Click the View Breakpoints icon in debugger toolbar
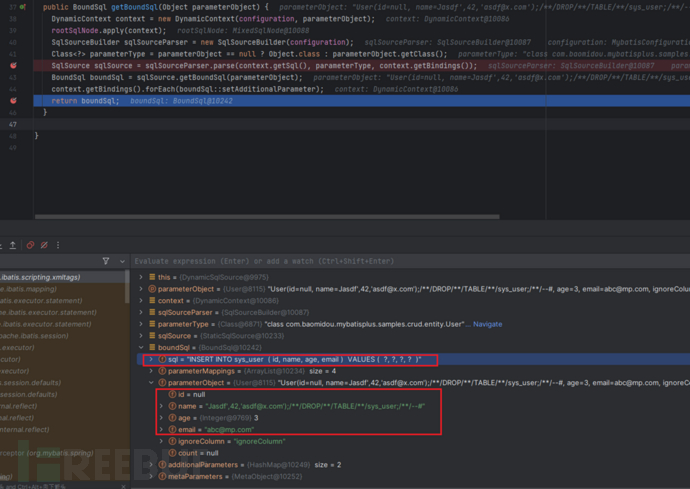 click(x=30, y=245)
